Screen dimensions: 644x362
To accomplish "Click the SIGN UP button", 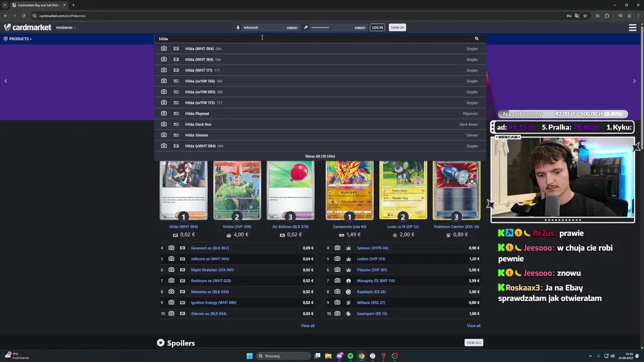I will pos(397,28).
